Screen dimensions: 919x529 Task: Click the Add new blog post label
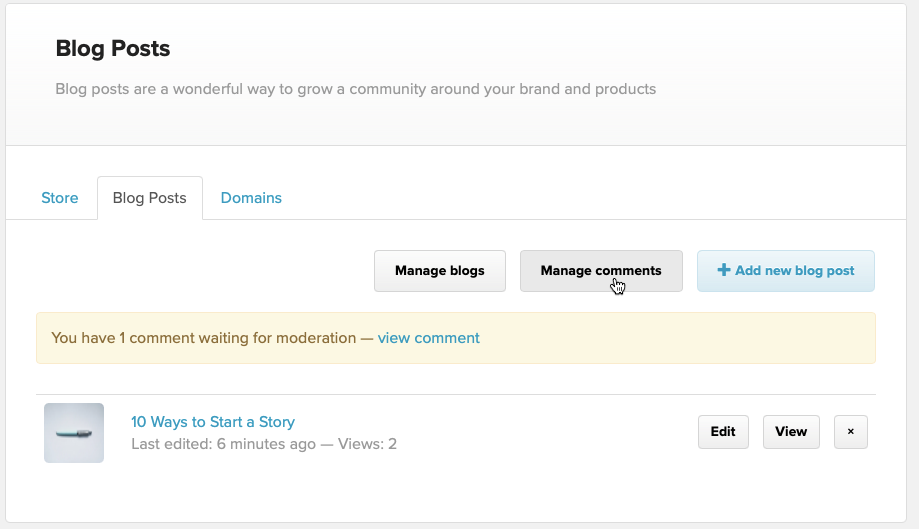click(795, 271)
